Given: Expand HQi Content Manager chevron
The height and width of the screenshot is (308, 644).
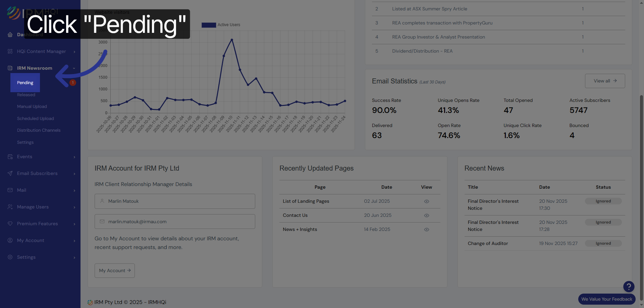Looking at the screenshot, I should [74, 52].
